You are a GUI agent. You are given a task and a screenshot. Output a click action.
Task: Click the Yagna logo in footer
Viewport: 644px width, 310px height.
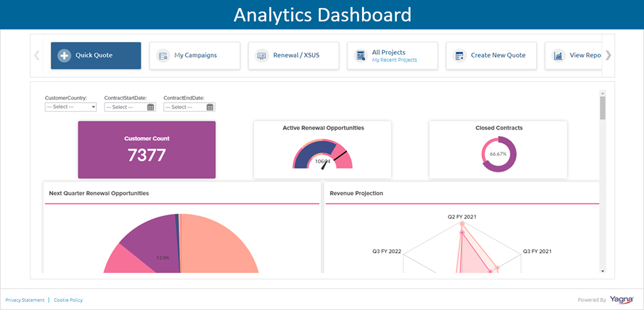point(621,300)
